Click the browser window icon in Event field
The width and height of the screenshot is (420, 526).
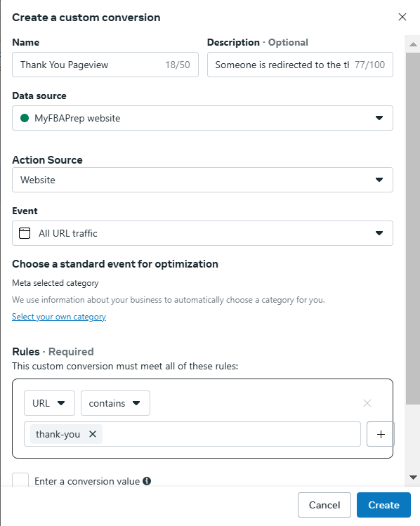[x=25, y=233]
